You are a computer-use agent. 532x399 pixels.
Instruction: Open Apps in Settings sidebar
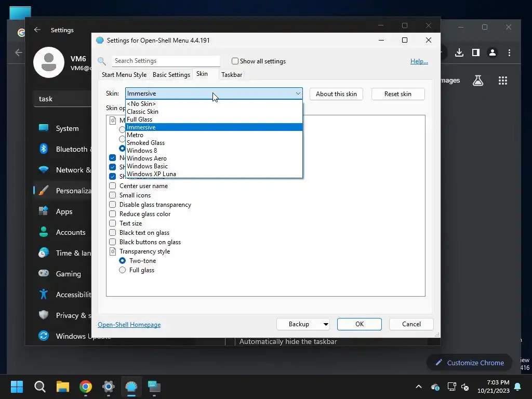62,211
